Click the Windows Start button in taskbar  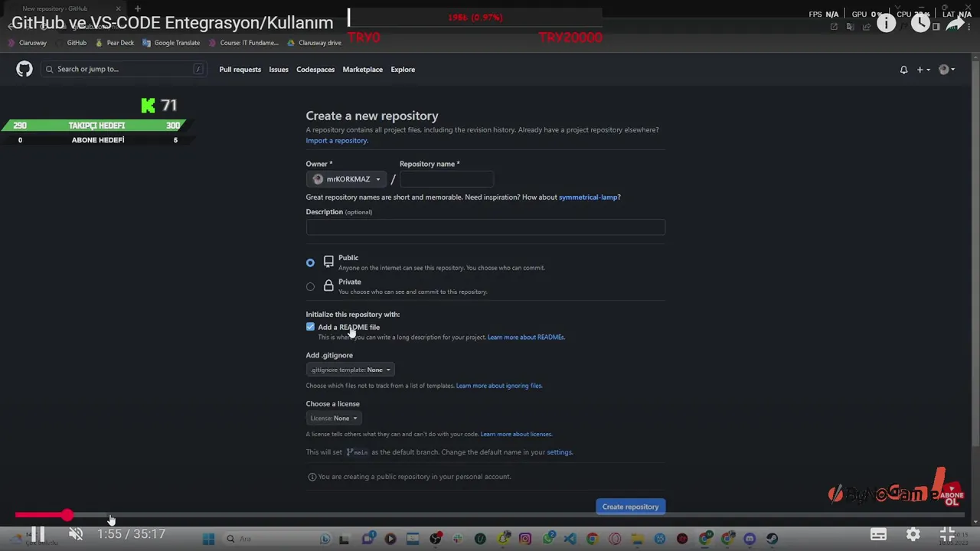pyautogui.click(x=208, y=539)
